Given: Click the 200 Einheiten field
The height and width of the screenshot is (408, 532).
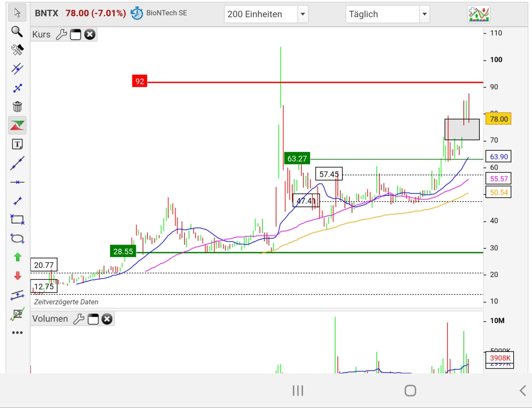Looking at the screenshot, I should coord(261,14).
